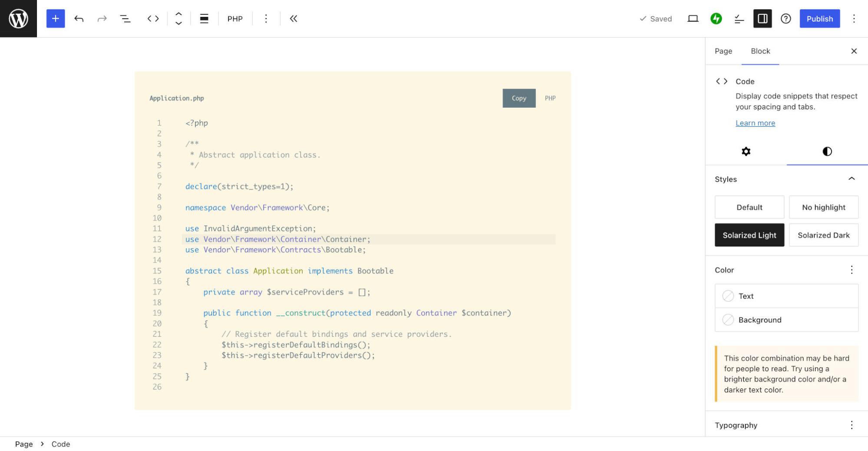Click "Copy" on the Application.php code block
The height and width of the screenshot is (451, 868).
pyautogui.click(x=518, y=98)
